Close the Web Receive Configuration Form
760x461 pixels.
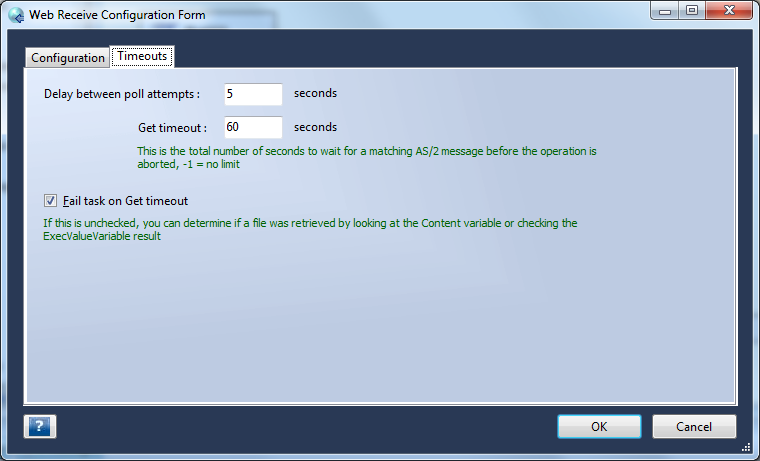[x=729, y=11]
